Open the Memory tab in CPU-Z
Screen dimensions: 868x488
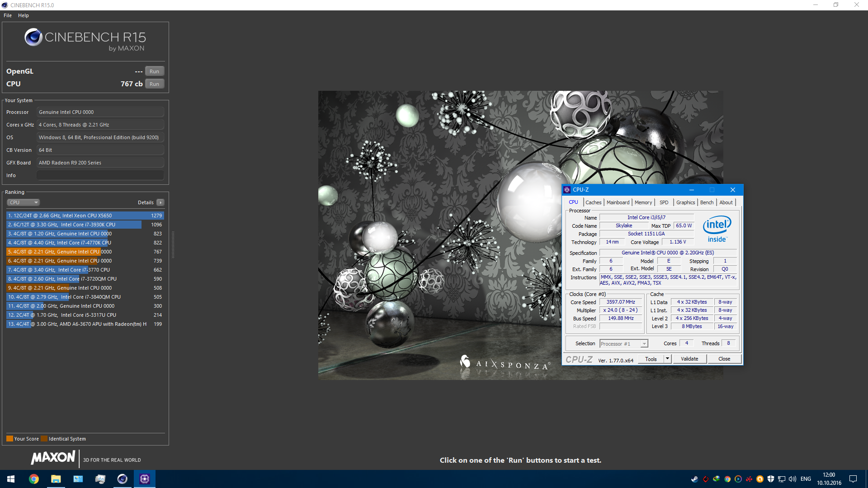[x=643, y=202]
